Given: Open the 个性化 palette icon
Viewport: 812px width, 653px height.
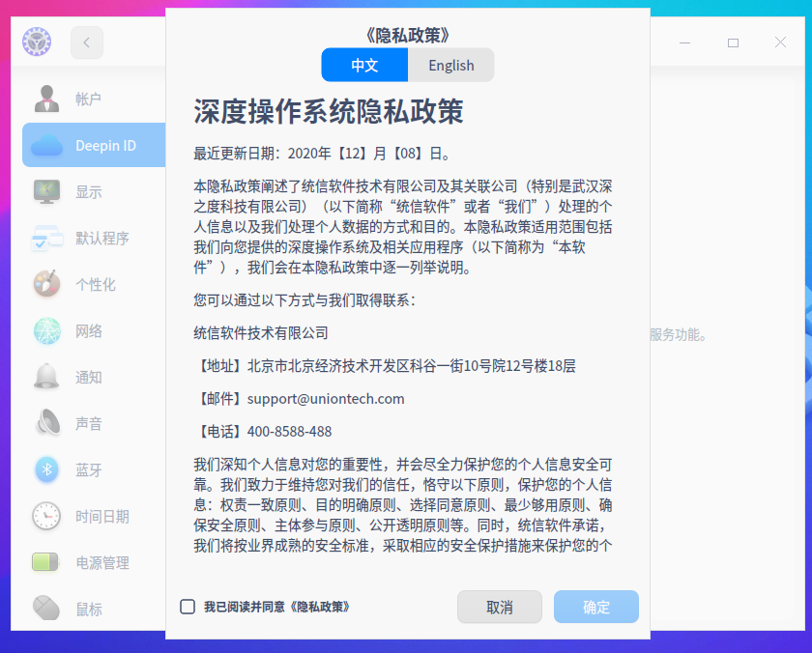Looking at the screenshot, I should coord(46,284).
